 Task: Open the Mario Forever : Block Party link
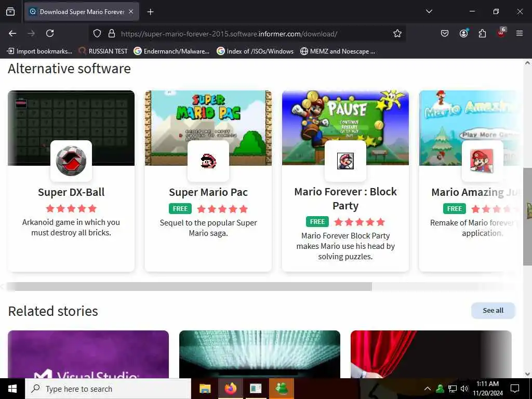[345, 198]
